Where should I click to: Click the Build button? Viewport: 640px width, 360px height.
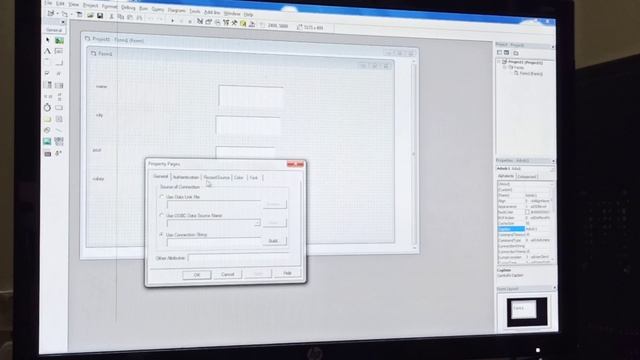pyautogui.click(x=273, y=241)
